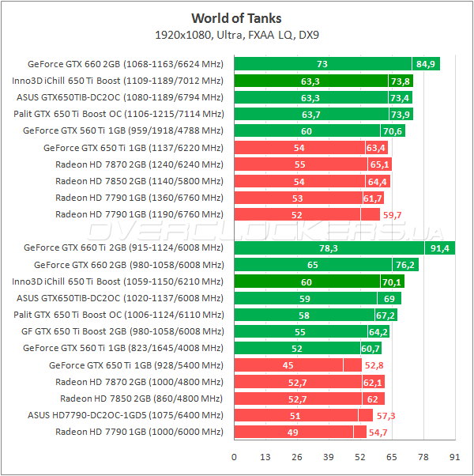This screenshot has height=476, width=474.
Task: Click the Radeon HD 7870 2GB (1240/6240 MHz) label
Action: pyautogui.click(x=140, y=164)
